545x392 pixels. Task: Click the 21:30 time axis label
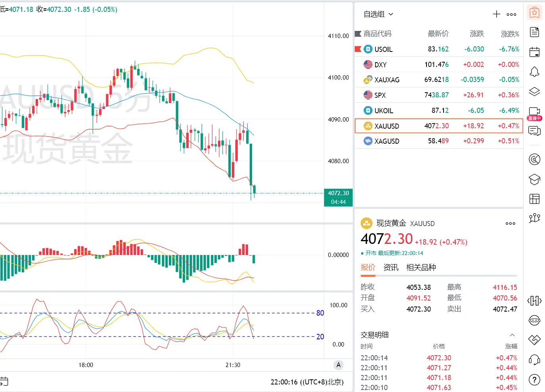(x=233, y=365)
